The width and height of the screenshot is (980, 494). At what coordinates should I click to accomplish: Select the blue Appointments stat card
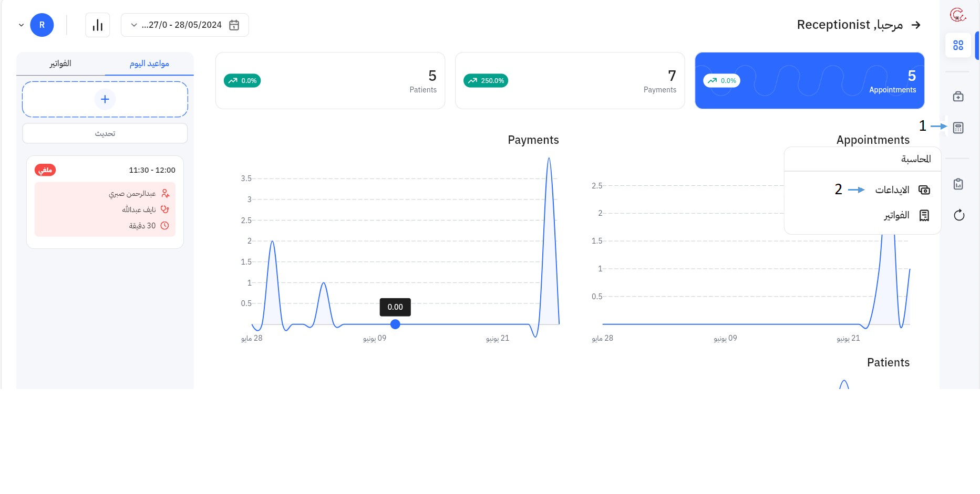(x=809, y=81)
